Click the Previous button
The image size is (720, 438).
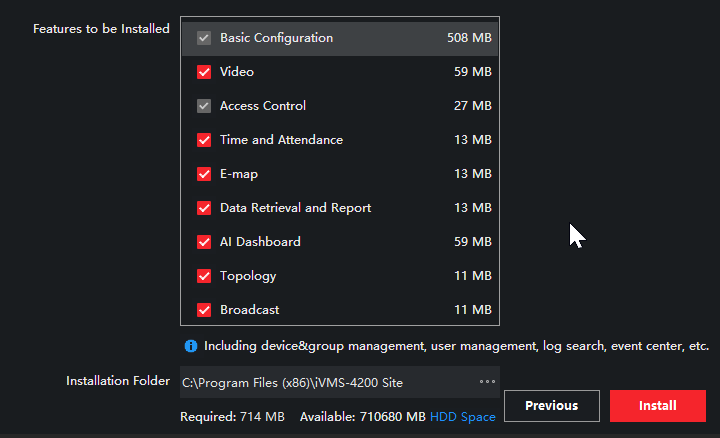pyautogui.click(x=551, y=406)
